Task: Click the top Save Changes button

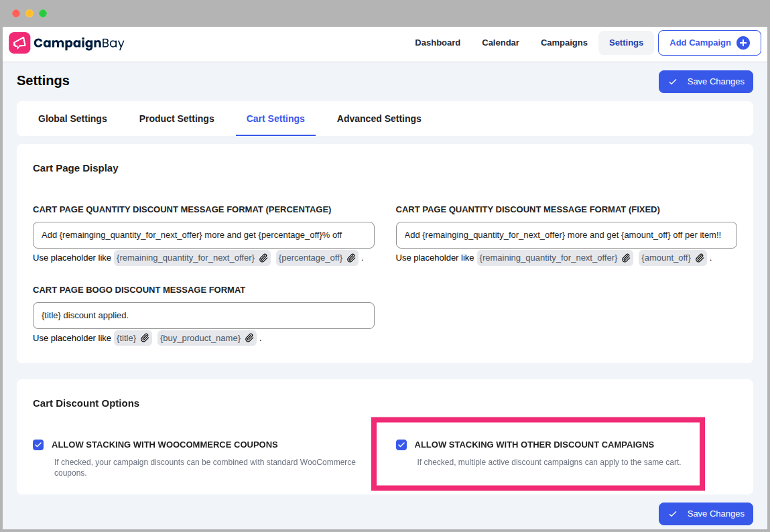Action: pos(706,82)
